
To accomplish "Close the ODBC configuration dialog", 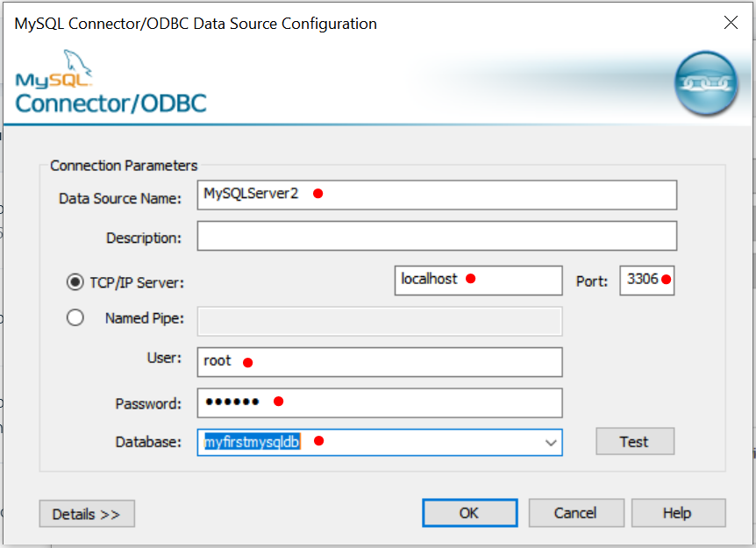I will 731,22.
